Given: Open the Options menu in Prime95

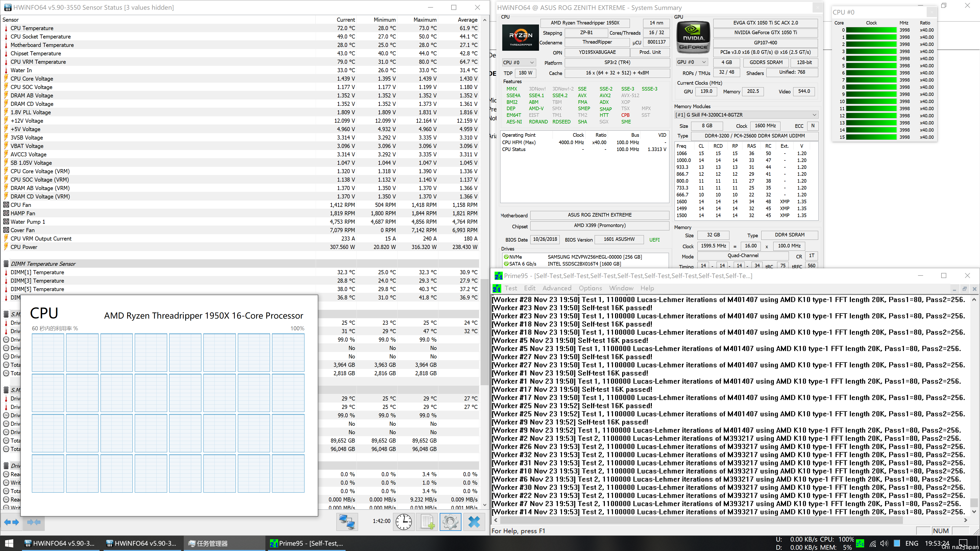Looking at the screenshot, I should pos(591,288).
